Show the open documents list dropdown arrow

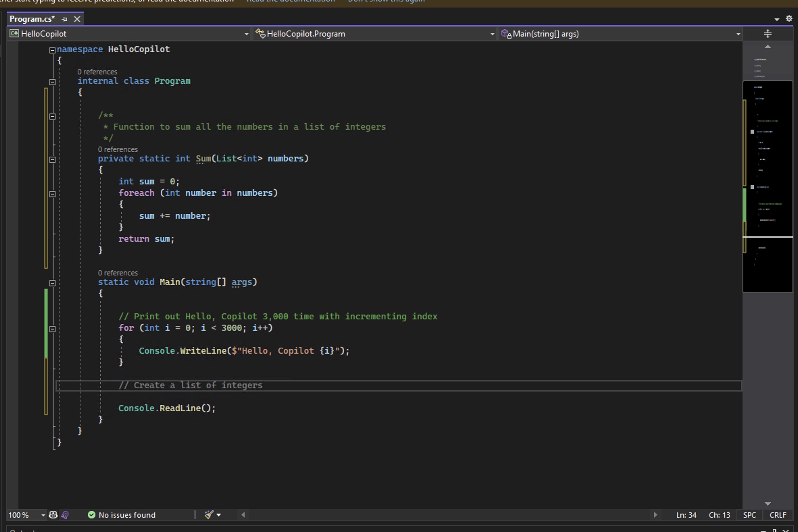point(776,19)
